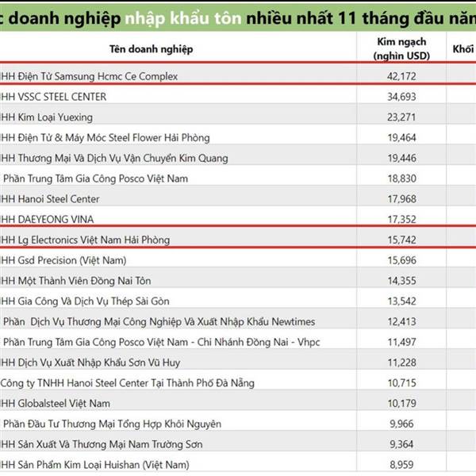Screen dimensions: 476x476
Task: Select the VSSC STEEL CENTER company name
Action: click(53, 97)
